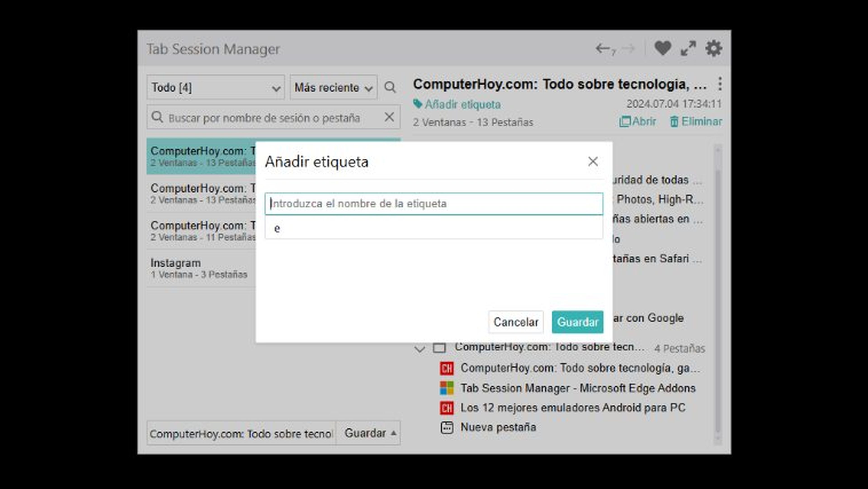Viewport: 868px width, 489px height.
Task: Select the suggested tag 'e'
Action: click(434, 228)
